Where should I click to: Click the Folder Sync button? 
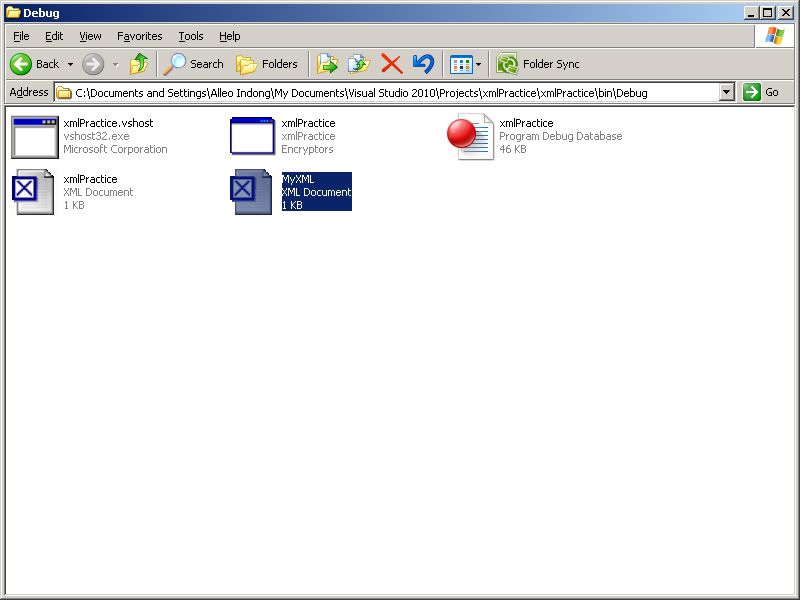tap(538, 64)
